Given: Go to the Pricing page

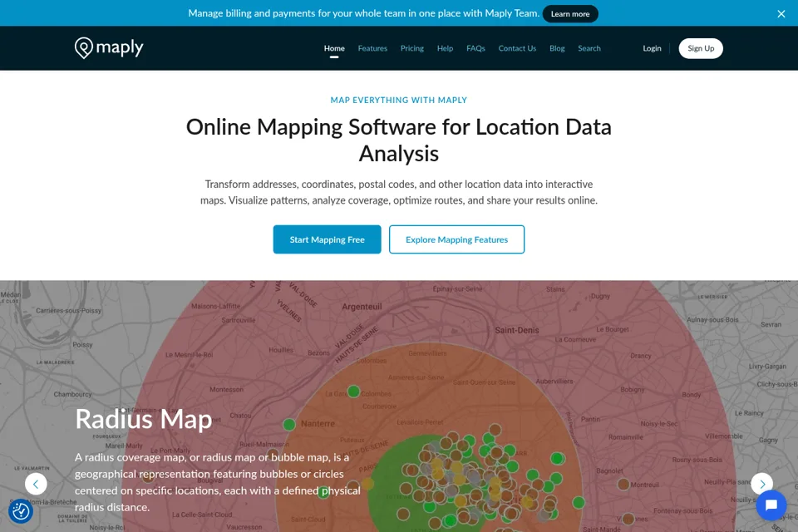Looking at the screenshot, I should pyautogui.click(x=412, y=48).
